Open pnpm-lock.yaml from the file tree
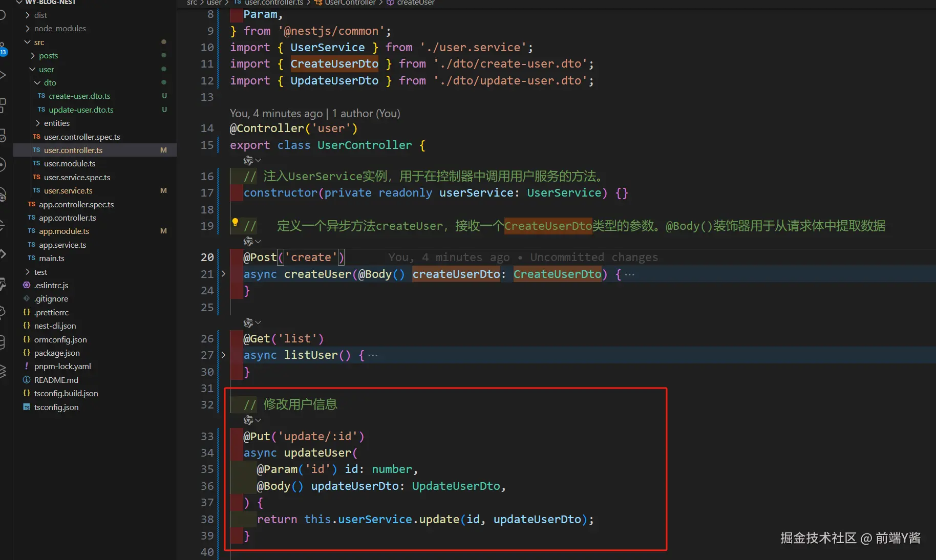The width and height of the screenshot is (936, 560). click(x=62, y=366)
